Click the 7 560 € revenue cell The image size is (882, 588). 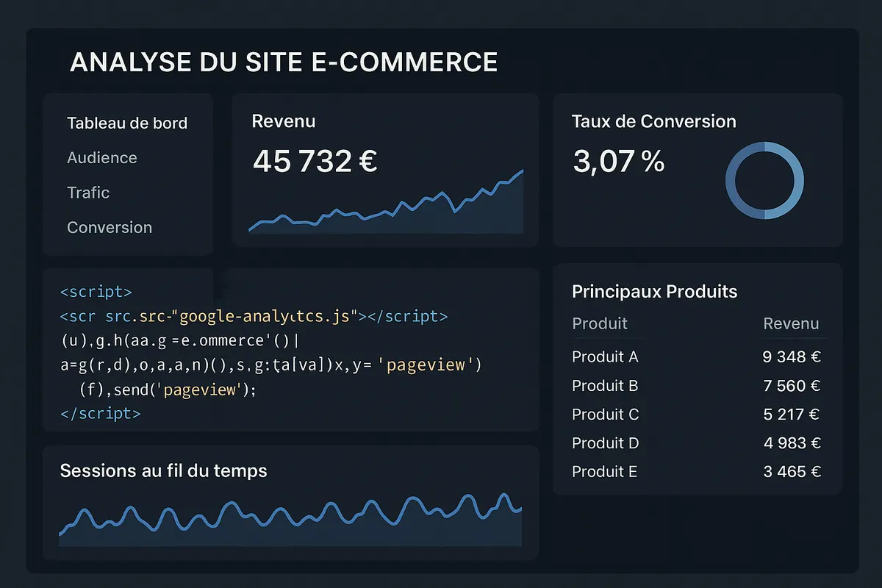coord(792,386)
